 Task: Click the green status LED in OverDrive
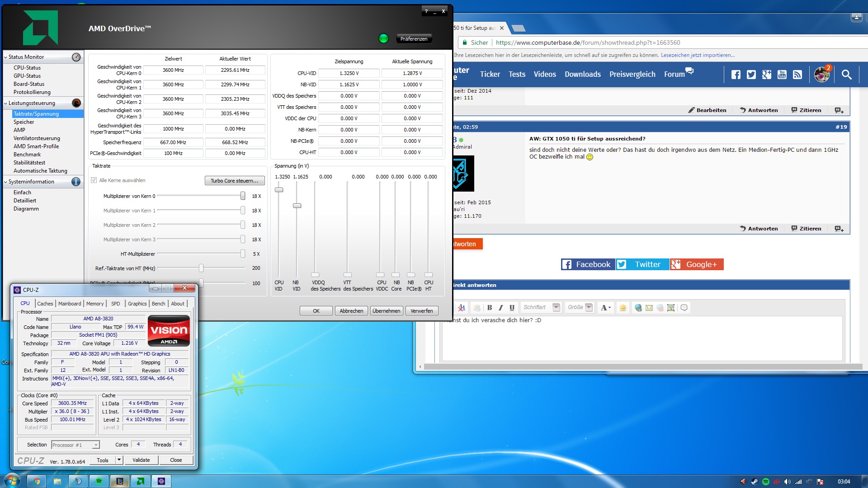[383, 38]
